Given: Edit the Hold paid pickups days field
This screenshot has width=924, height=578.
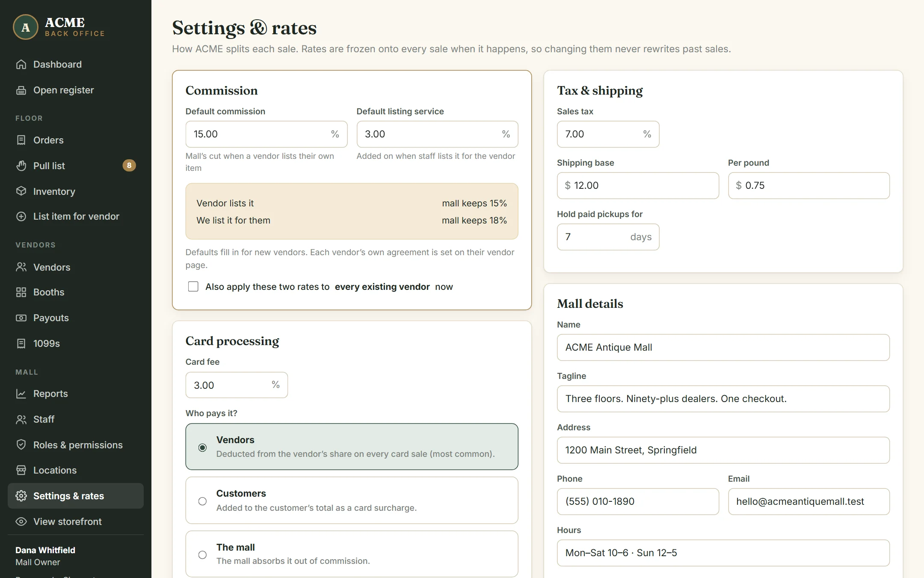Looking at the screenshot, I should (608, 237).
